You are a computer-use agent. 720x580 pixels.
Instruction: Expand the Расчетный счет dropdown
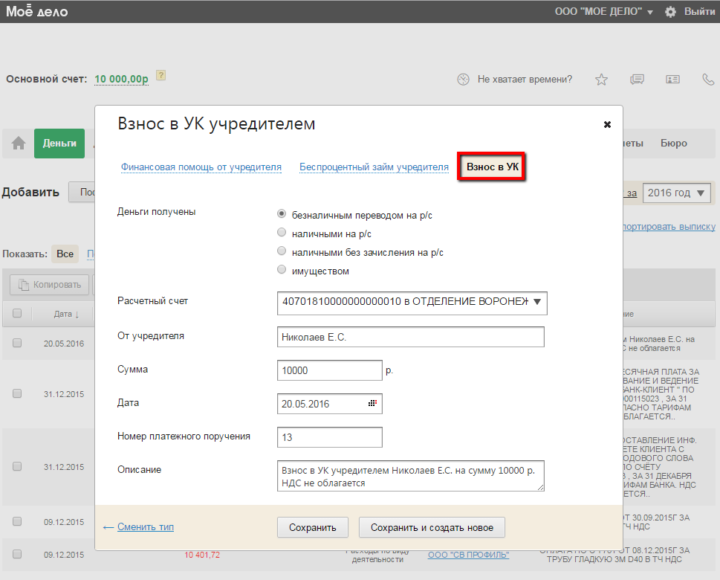(x=412, y=303)
